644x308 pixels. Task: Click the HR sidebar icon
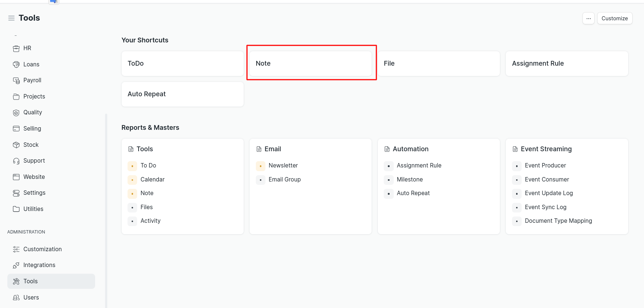point(16,48)
